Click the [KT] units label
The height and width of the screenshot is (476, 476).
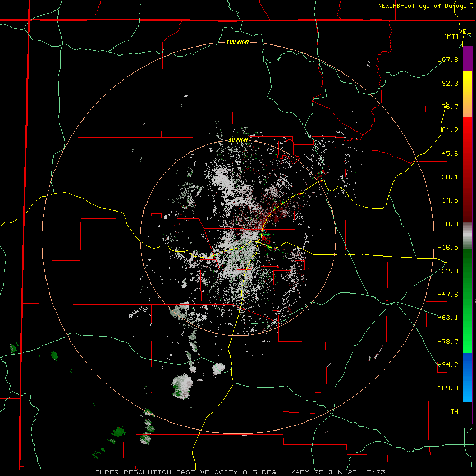pyautogui.click(x=452, y=36)
